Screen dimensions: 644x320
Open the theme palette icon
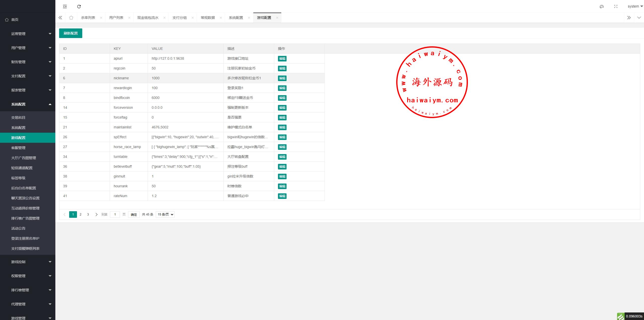point(601,7)
